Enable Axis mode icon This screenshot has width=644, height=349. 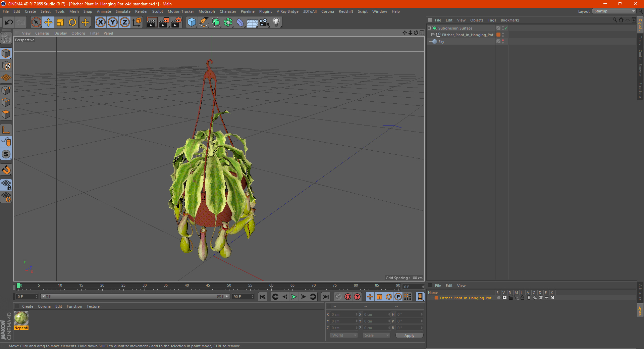pyautogui.click(x=6, y=130)
